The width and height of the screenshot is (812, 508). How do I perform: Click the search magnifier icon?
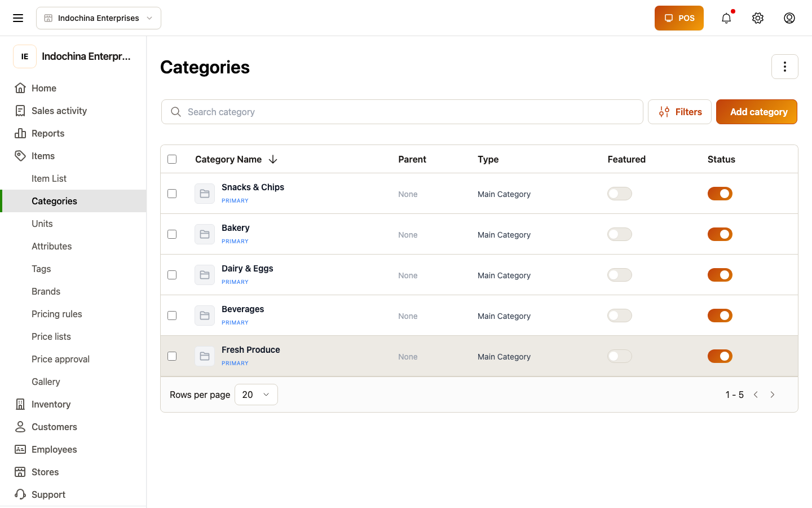point(176,112)
